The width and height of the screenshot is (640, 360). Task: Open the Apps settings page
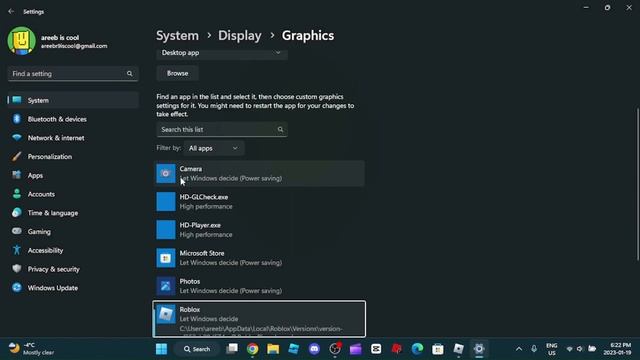73,176
